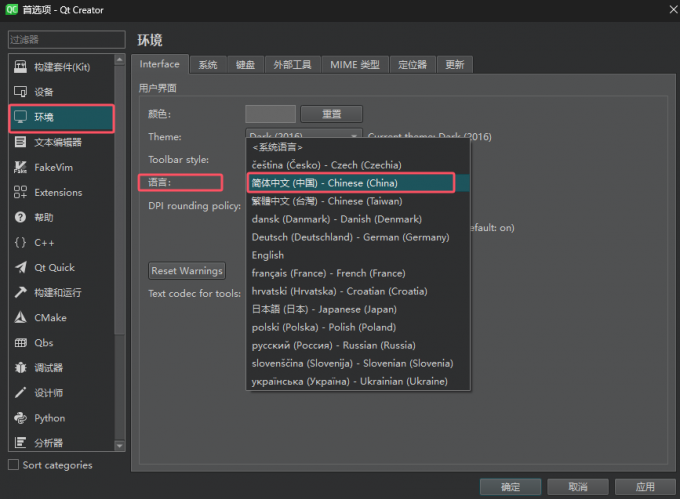
Task: Switch to the MIME 类型 tab
Action: (356, 65)
